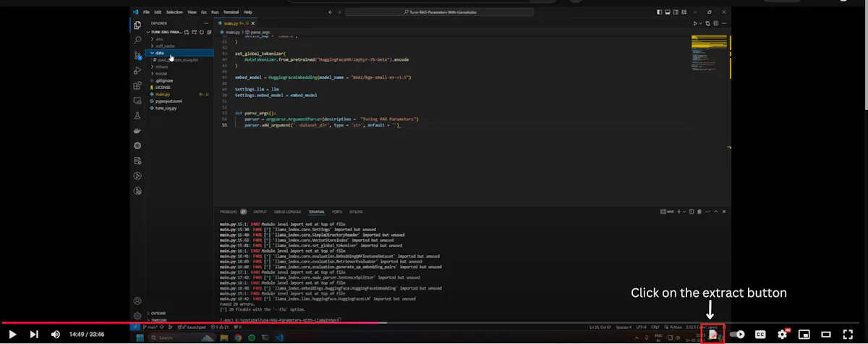868x344 pixels.
Task: Split the editor to the right
Action: [x=715, y=23]
